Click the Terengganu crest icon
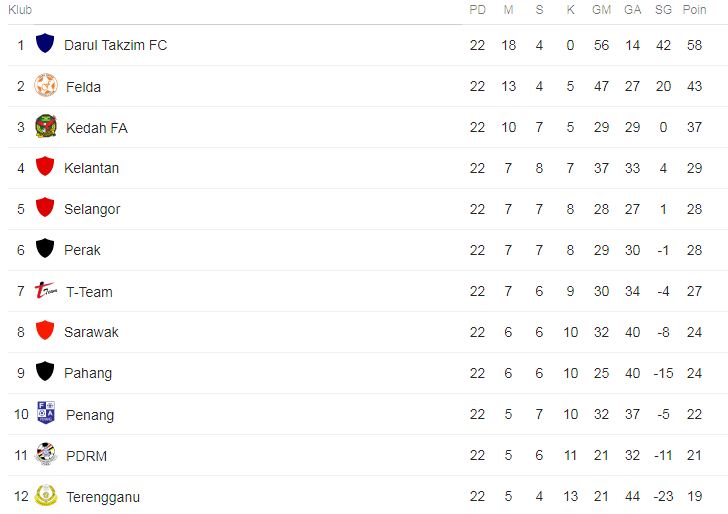 click(46, 496)
